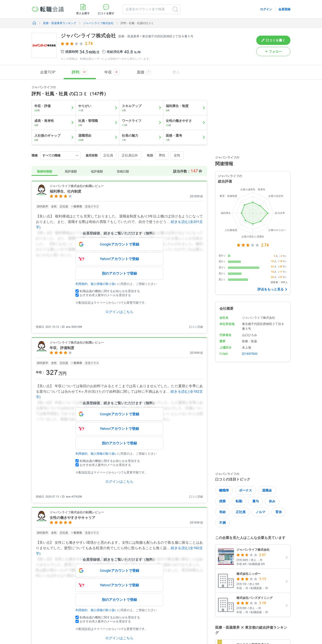Click 別のアカウントで登録 in first review
322x644 pixels.
pos(119,273)
